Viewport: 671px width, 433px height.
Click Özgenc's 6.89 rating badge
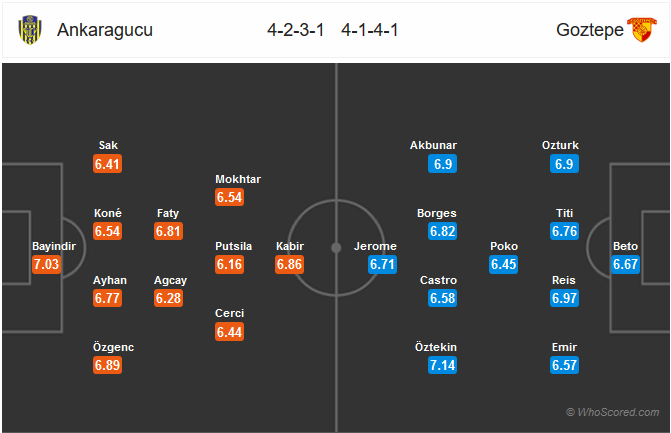point(107,365)
